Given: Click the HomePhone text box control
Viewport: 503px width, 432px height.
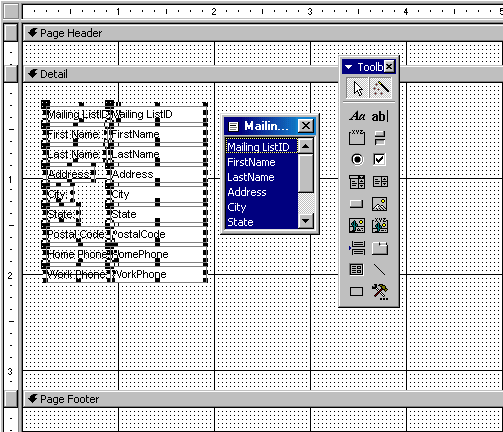Looking at the screenshot, I should click(x=157, y=254).
